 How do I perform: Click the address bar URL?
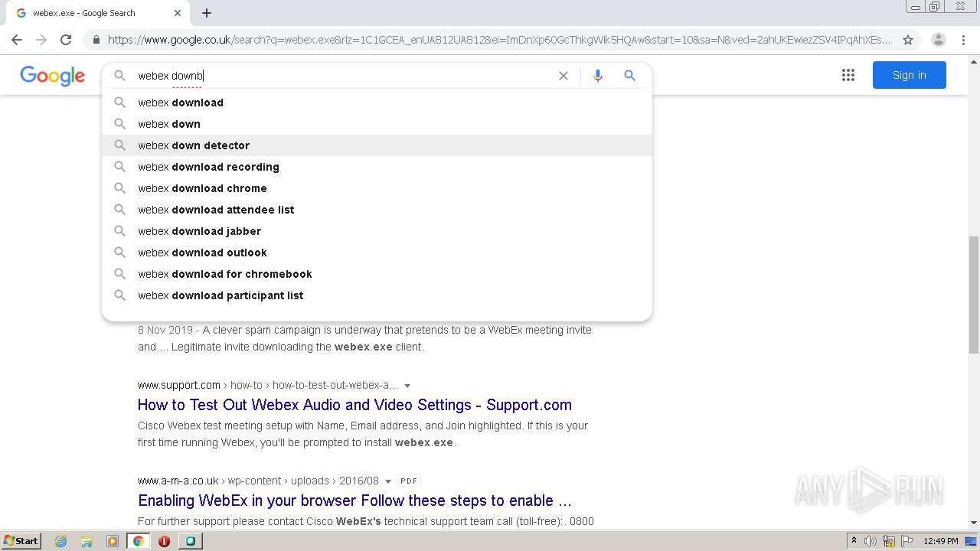pyautogui.click(x=499, y=40)
